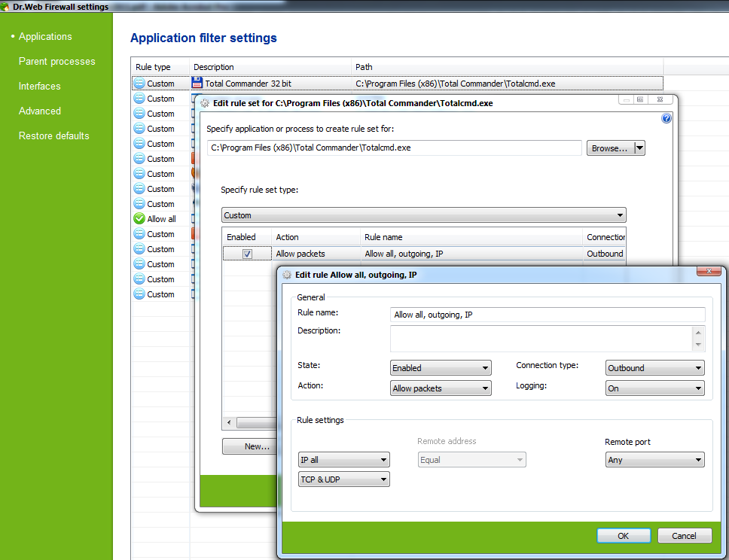The image size is (729, 560).
Task: Expand the Connection type dropdown
Action: [x=654, y=367]
